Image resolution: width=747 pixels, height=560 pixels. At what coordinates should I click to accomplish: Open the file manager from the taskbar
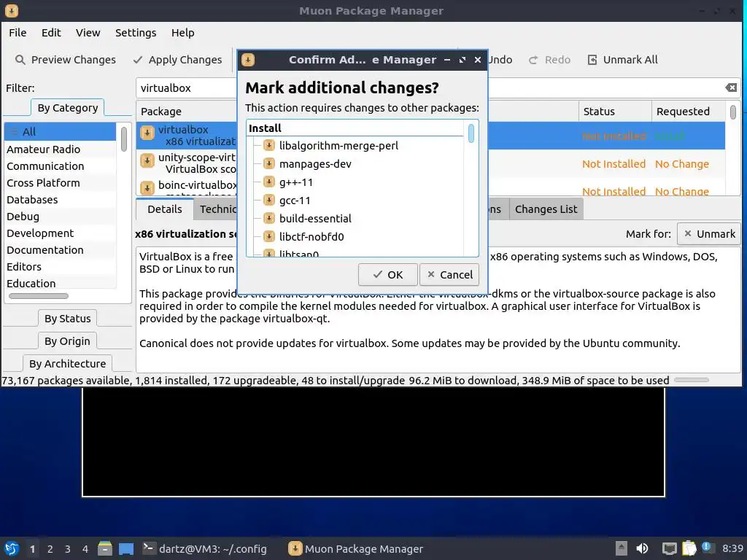click(105, 548)
